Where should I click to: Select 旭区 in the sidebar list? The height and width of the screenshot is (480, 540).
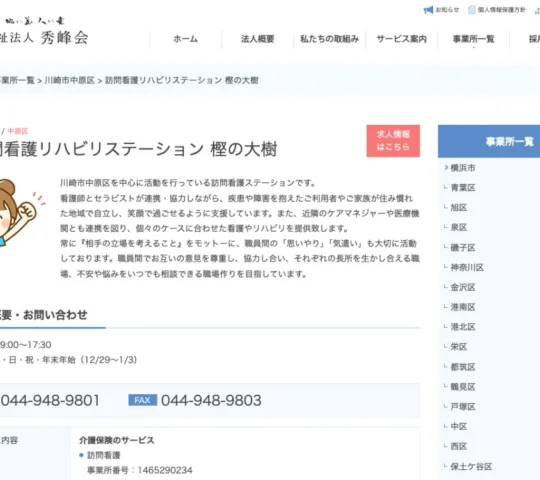click(x=459, y=208)
